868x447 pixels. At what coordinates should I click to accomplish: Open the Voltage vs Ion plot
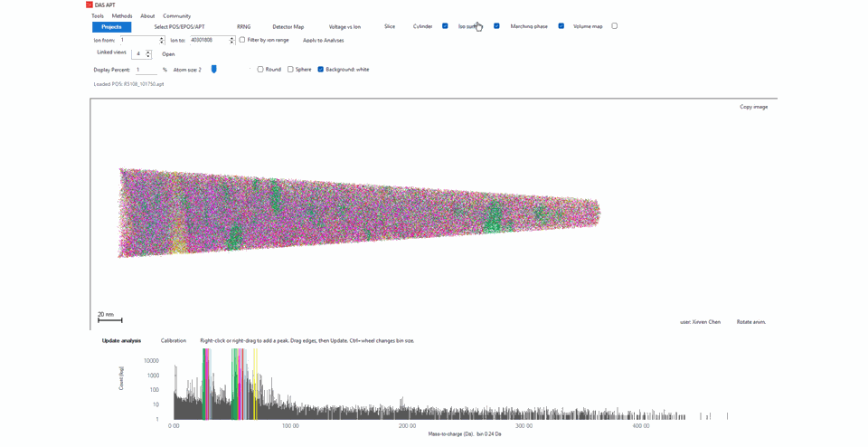[344, 26]
